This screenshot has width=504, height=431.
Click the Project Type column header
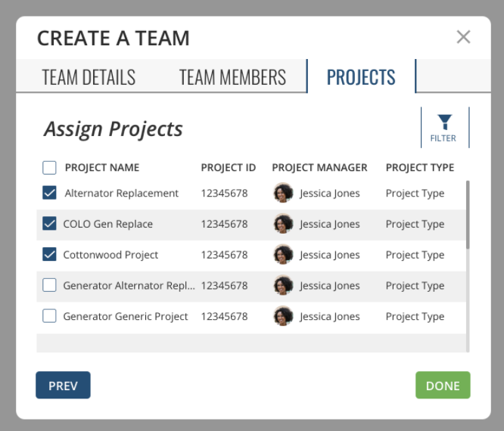click(x=420, y=168)
